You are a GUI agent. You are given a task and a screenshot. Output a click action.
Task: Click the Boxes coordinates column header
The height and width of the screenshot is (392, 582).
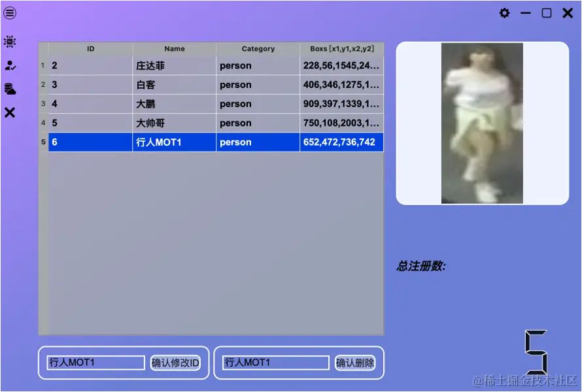(x=341, y=48)
